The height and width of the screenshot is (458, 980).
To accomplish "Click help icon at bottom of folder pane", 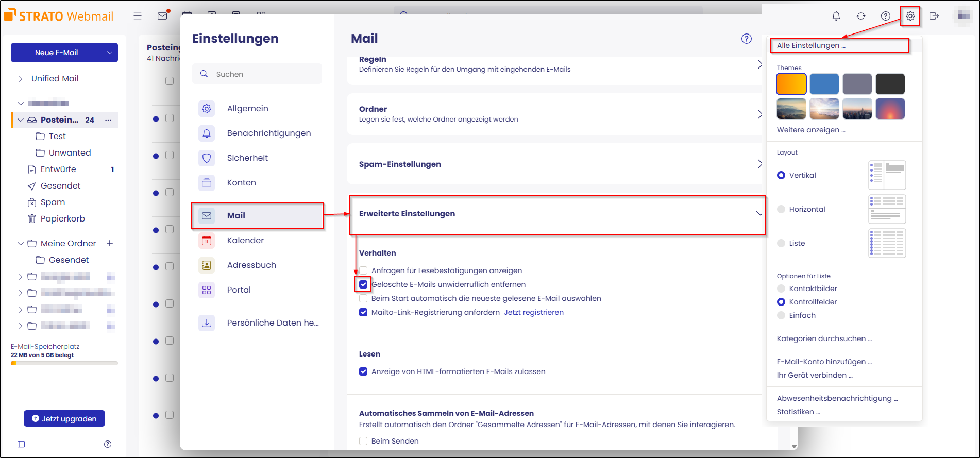I will (108, 444).
